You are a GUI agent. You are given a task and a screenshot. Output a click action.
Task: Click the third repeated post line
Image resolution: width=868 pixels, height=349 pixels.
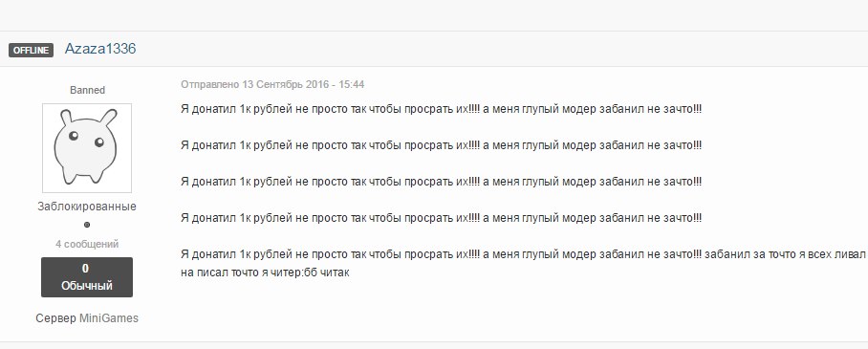coord(442,182)
